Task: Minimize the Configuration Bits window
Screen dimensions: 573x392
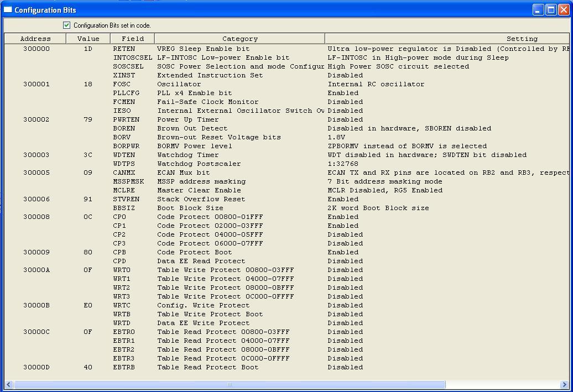Action: point(538,10)
